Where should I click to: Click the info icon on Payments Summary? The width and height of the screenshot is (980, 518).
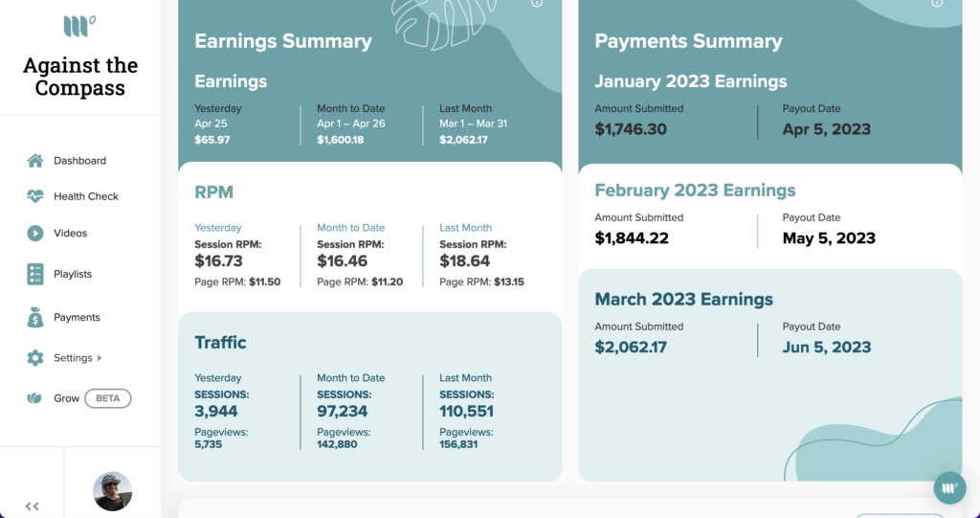point(937,3)
